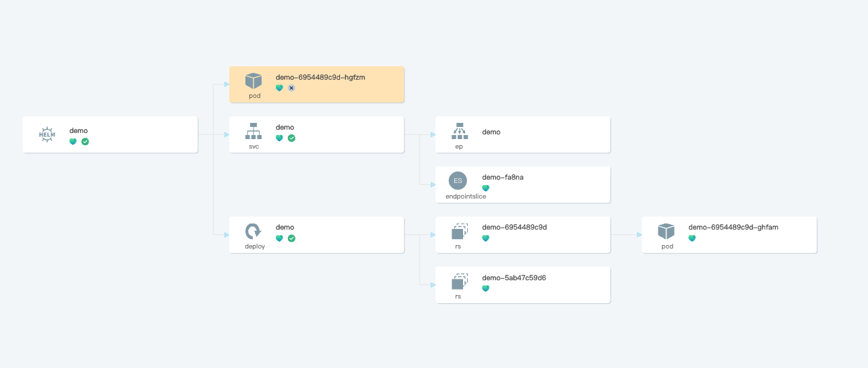Click the replicaset icon for demo-5ab47c59d6

(x=460, y=282)
